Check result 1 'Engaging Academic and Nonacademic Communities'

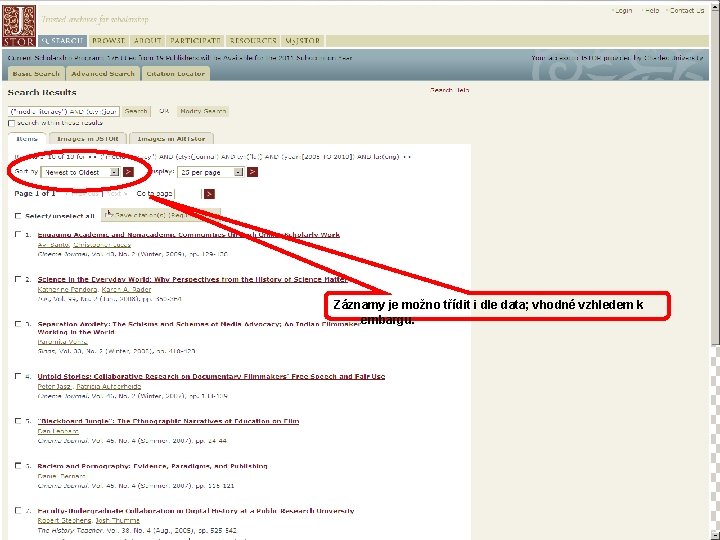(18, 234)
